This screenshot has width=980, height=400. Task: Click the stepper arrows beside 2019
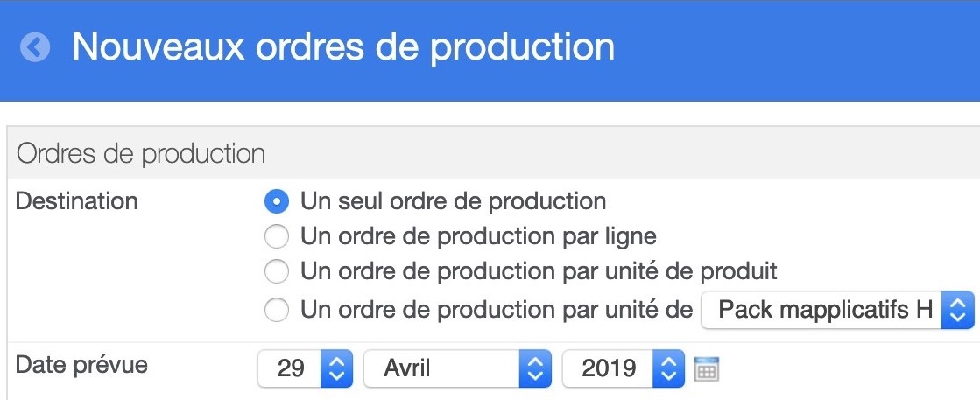(669, 368)
